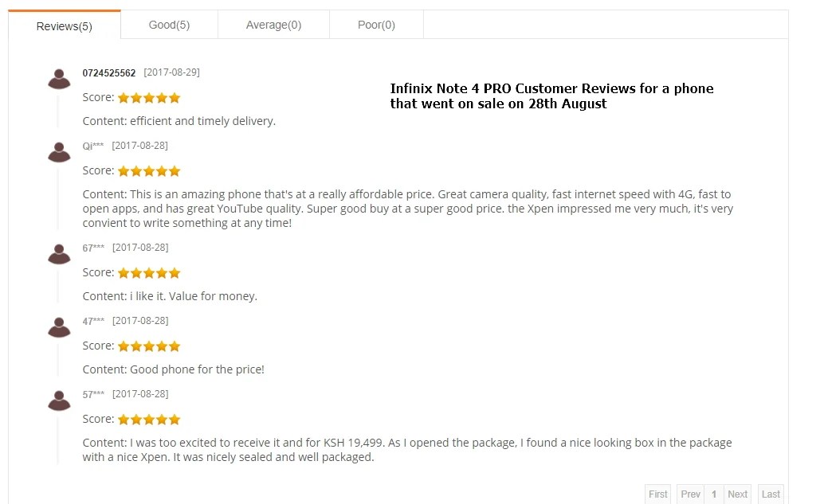Click the star rating of 0724525562 review
The image size is (824, 504).
coord(149,98)
